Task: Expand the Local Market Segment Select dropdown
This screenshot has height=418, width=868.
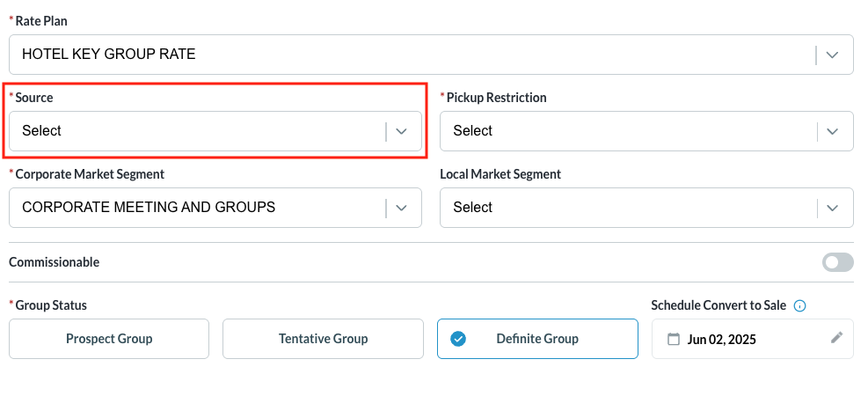Action: click(x=629, y=208)
